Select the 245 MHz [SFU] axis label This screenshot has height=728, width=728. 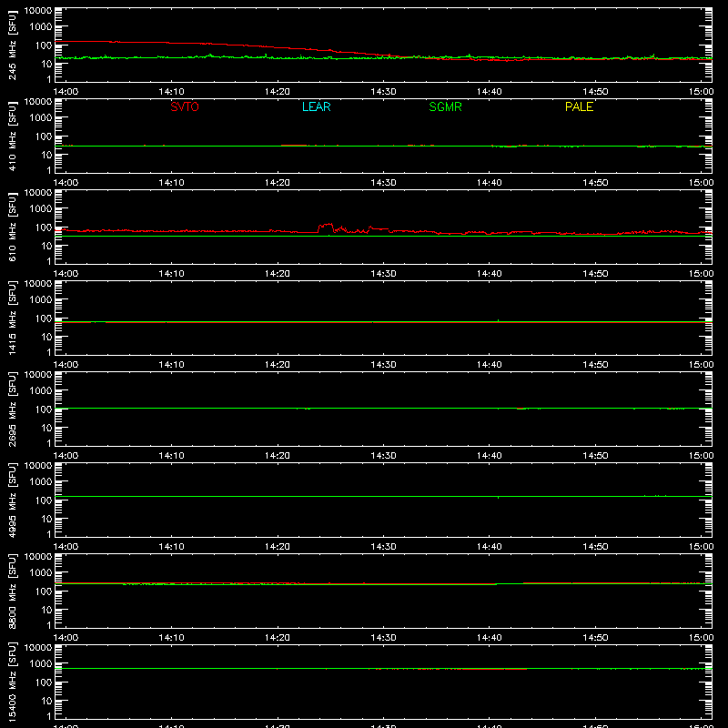pos(13,45)
